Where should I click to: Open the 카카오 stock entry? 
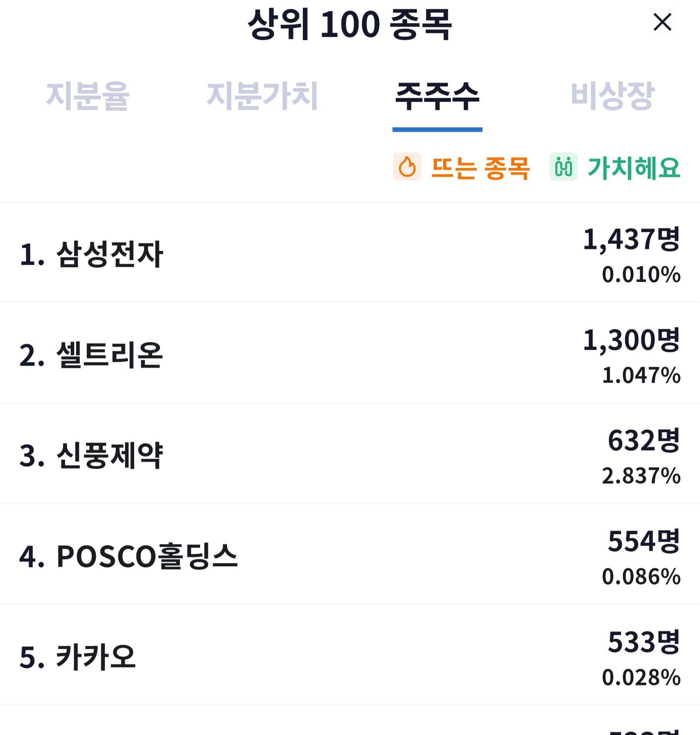pos(350,656)
